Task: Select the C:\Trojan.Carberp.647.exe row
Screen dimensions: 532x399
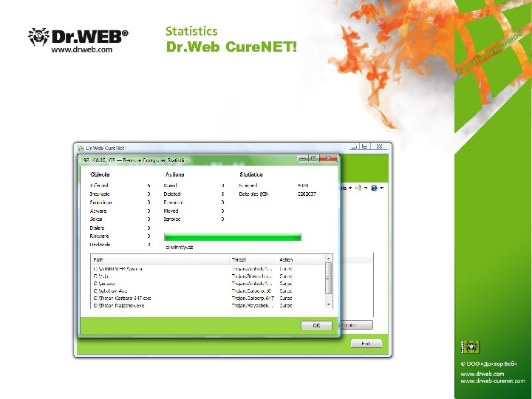Action: coord(208,299)
